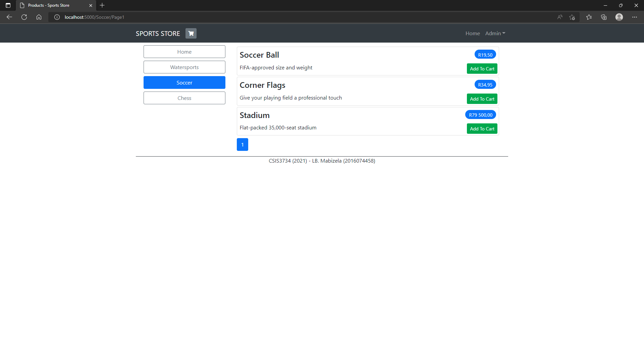
Task: Refresh the current page
Action: [x=24, y=17]
